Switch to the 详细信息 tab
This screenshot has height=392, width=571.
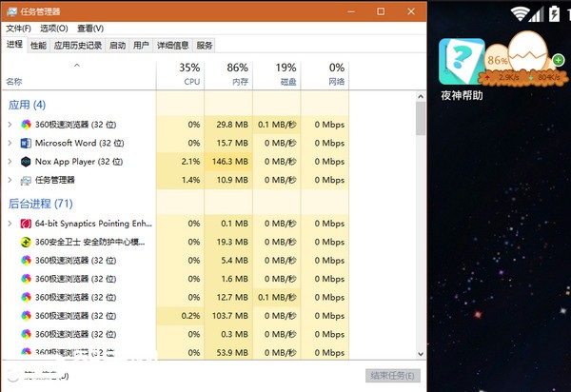tap(172, 45)
